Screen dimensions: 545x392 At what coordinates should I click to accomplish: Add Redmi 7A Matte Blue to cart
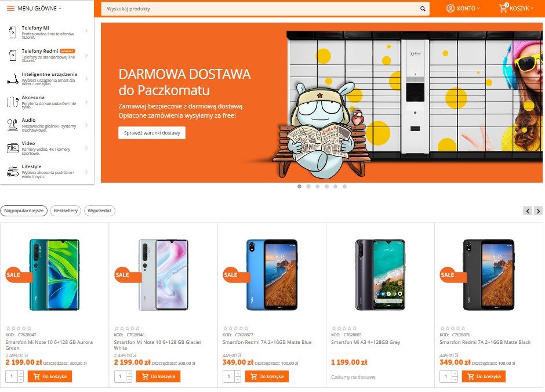point(267,376)
